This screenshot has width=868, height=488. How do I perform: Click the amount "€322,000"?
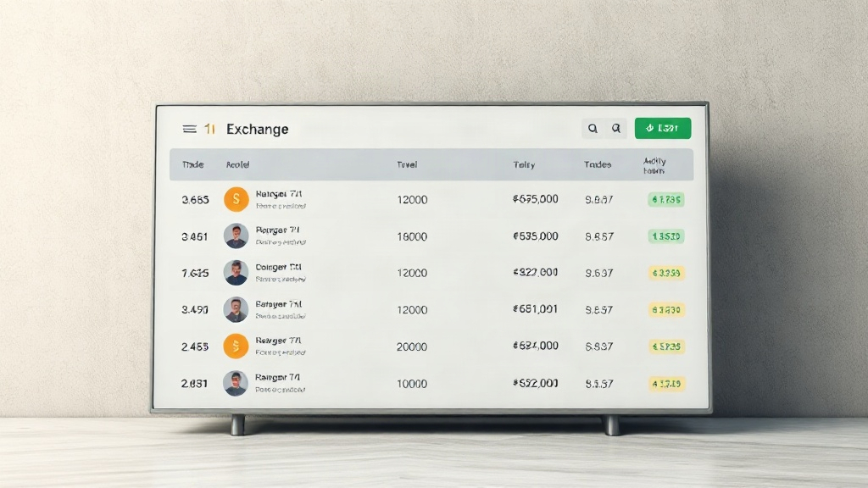536,272
